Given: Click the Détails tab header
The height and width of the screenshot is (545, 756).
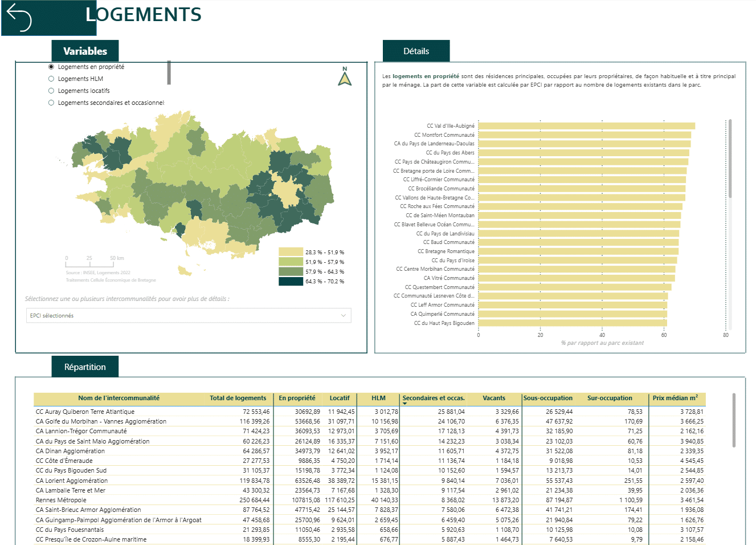Looking at the screenshot, I should click(x=416, y=51).
